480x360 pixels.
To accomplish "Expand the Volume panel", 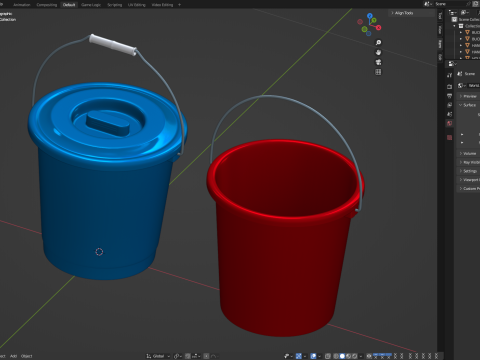I will pos(468,153).
